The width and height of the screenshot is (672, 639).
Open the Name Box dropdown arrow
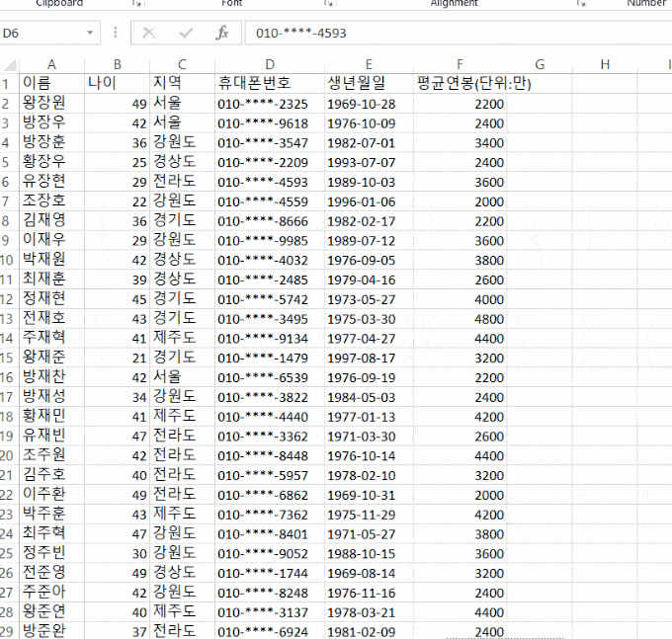(90, 33)
